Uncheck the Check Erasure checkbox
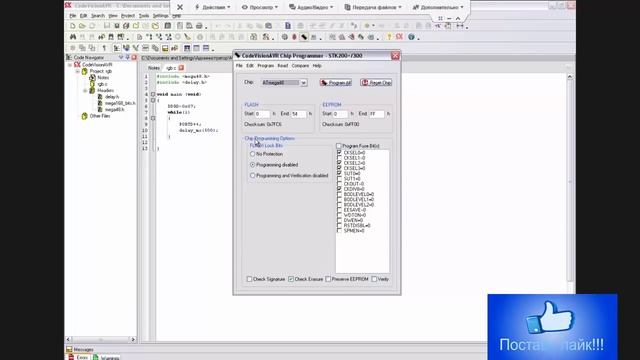 pyautogui.click(x=291, y=279)
